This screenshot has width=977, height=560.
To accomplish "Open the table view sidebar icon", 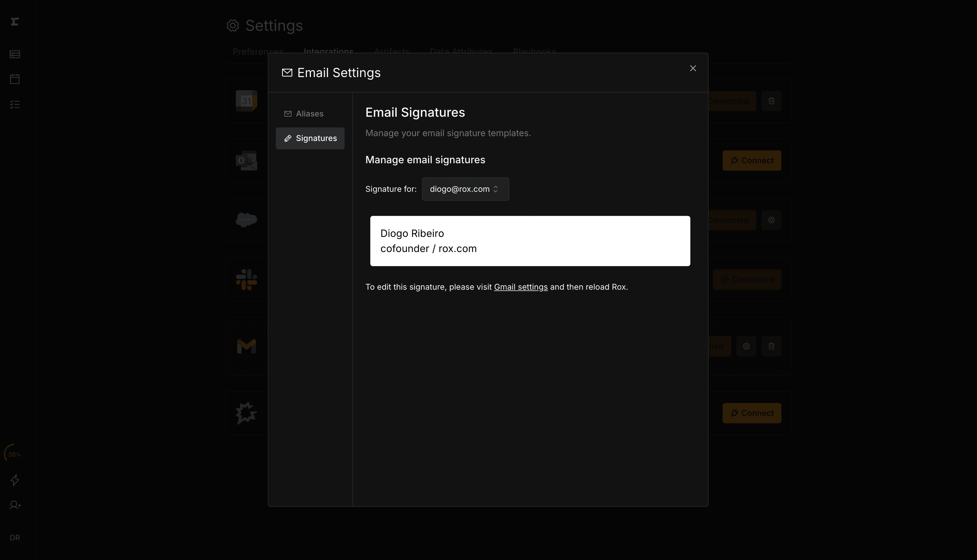I will tap(15, 54).
